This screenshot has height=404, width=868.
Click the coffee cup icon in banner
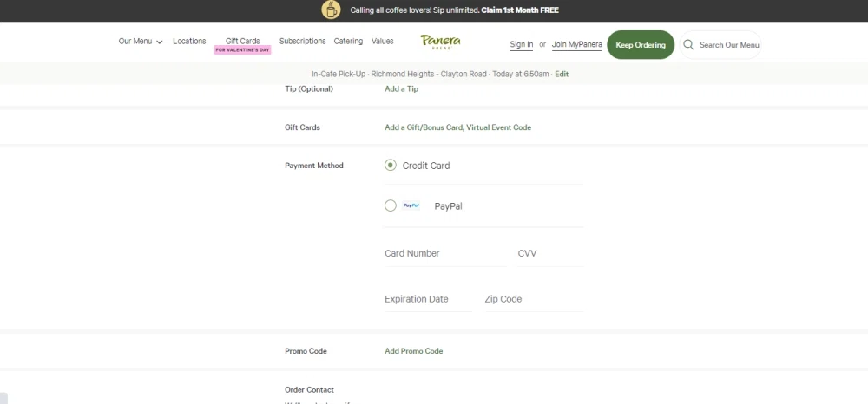[331, 10]
